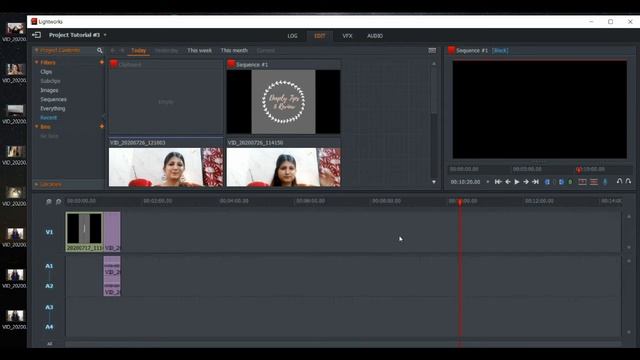Image resolution: width=640 pixels, height=360 pixels.
Task: Show Today's recent items
Action: (138, 51)
